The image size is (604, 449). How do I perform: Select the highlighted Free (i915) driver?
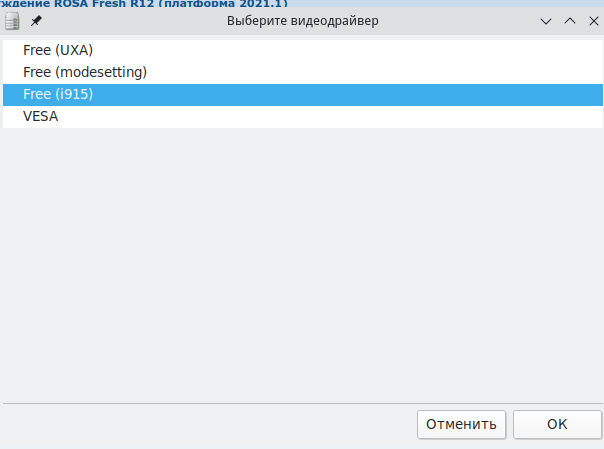pos(303,95)
